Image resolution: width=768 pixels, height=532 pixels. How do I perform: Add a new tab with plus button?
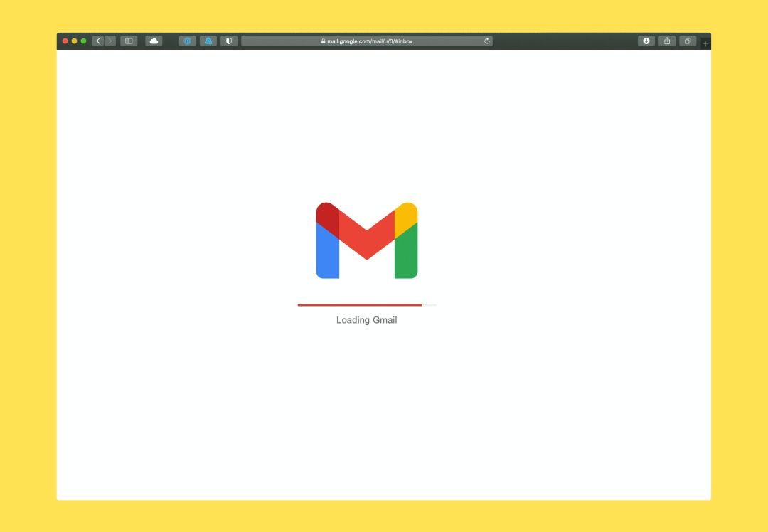pyautogui.click(x=705, y=44)
